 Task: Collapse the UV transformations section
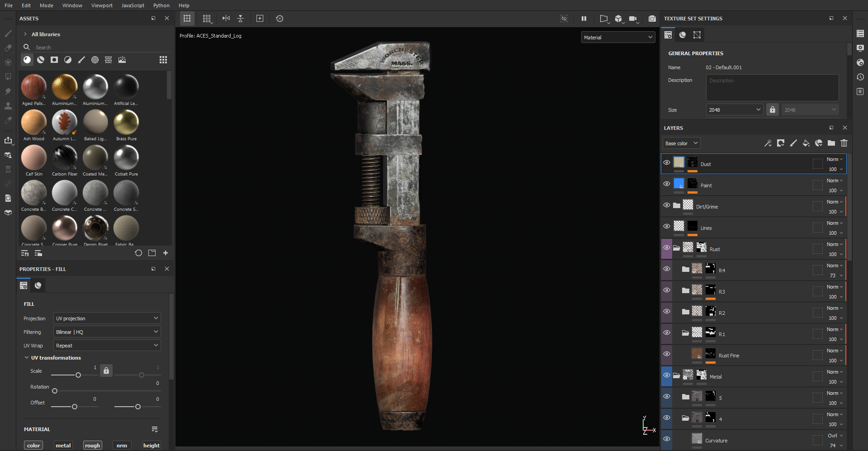(x=27, y=358)
